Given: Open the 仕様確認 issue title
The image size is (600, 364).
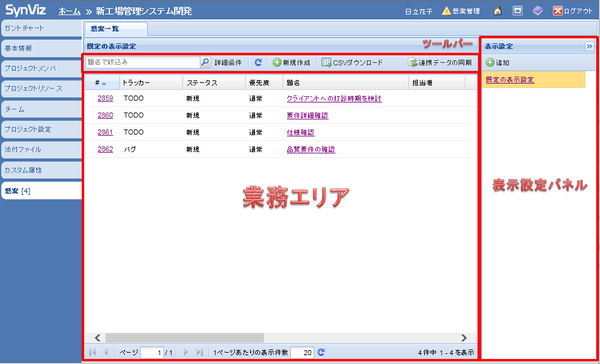Looking at the screenshot, I should [x=301, y=132].
